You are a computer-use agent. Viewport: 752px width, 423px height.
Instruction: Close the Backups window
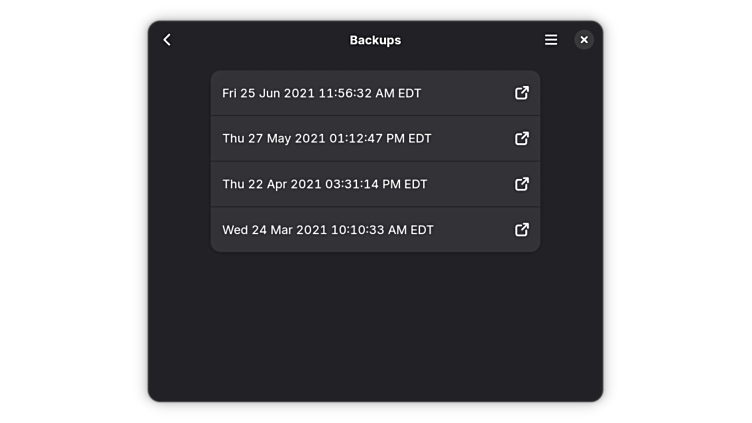coord(584,40)
